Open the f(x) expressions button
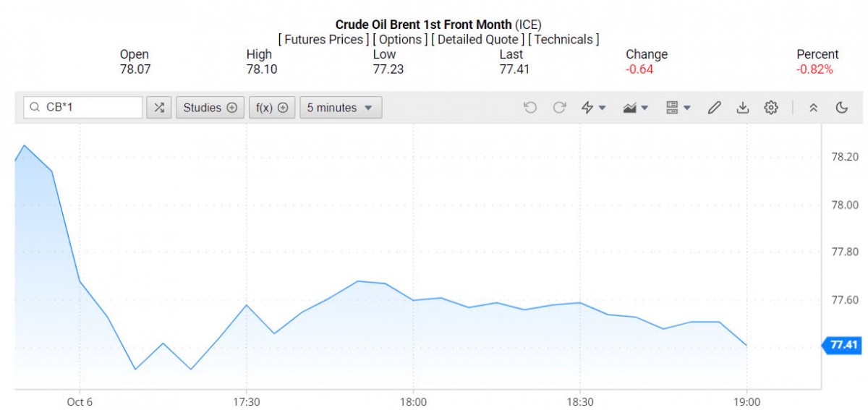This screenshot has height=410, width=868. point(272,108)
